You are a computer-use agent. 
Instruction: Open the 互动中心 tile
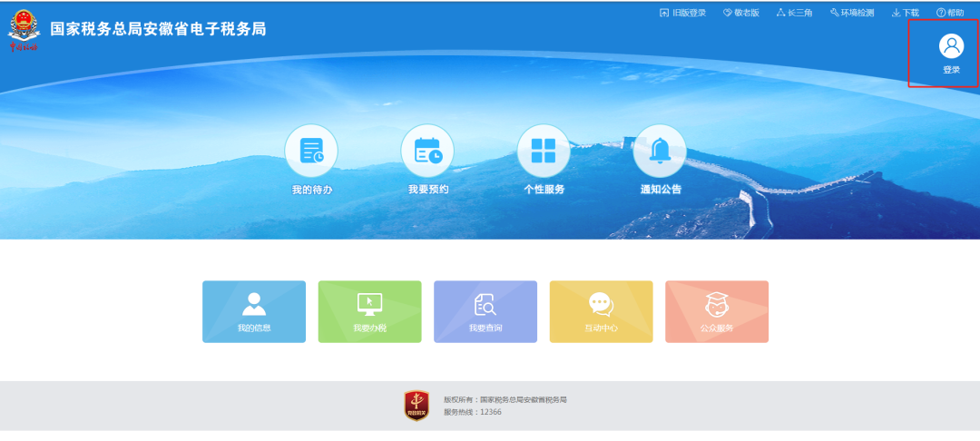601,312
